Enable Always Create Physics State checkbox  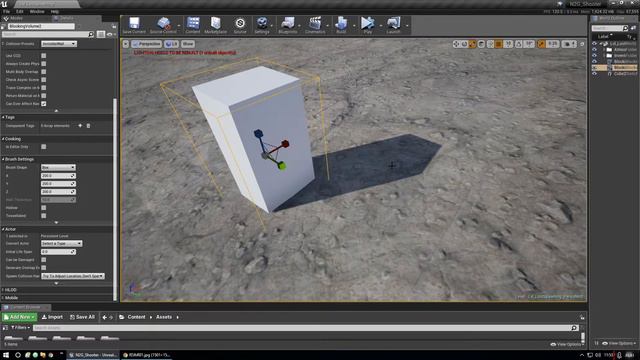(44, 64)
